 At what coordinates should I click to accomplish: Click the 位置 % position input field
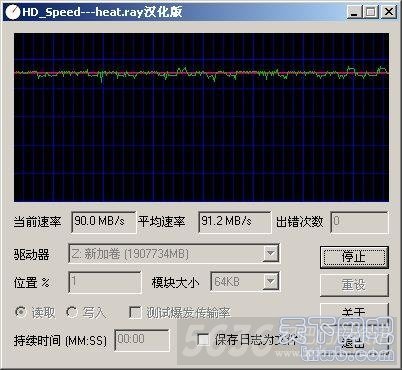(x=105, y=282)
